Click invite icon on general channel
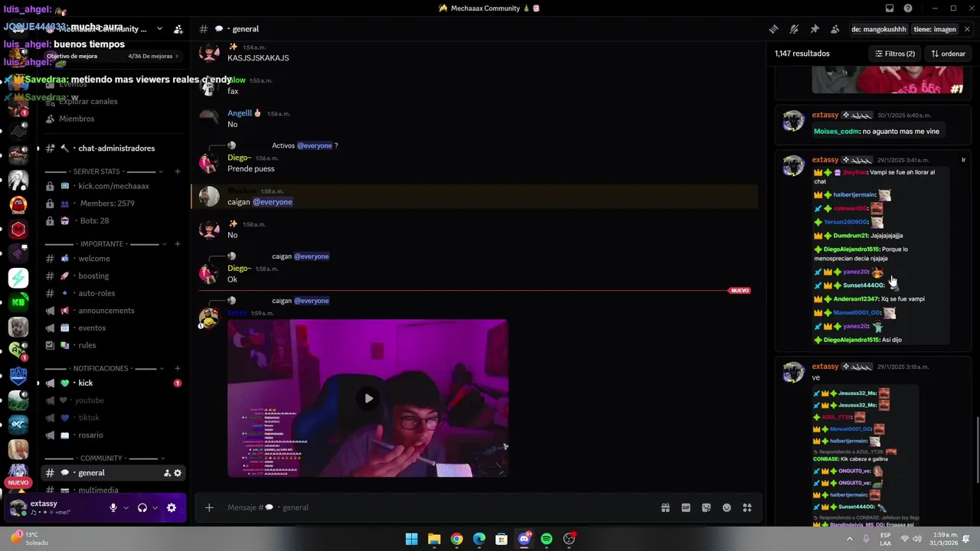 [167, 473]
